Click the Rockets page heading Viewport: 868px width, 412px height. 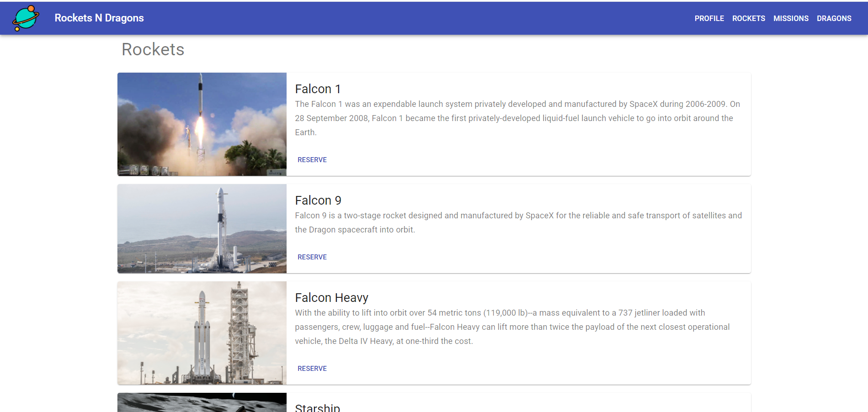[153, 49]
